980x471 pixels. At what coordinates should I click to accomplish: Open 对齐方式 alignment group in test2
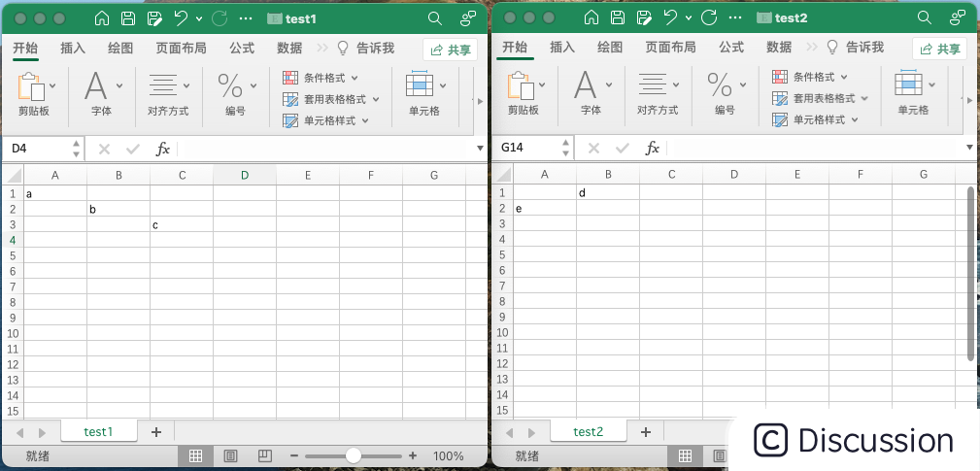(653, 84)
